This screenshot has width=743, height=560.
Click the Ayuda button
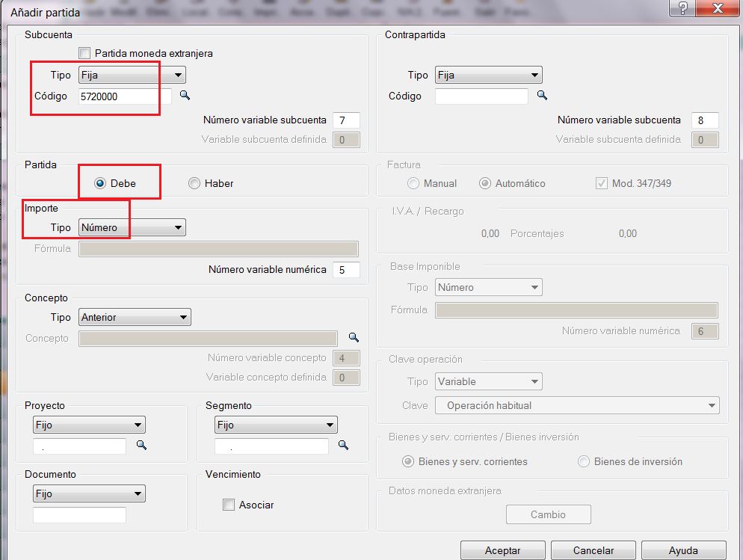click(x=683, y=550)
